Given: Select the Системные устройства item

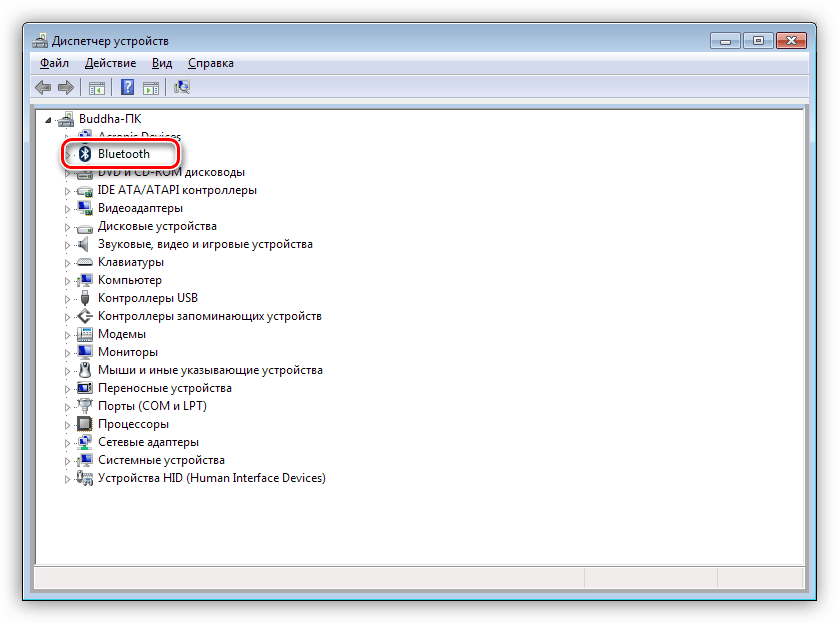Looking at the screenshot, I should point(161,460).
